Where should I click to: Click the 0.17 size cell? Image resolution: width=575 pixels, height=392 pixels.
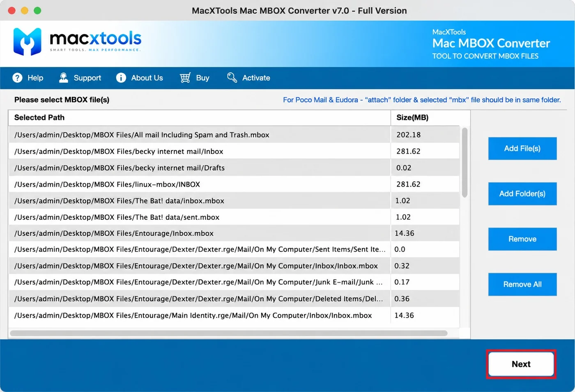coord(425,282)
